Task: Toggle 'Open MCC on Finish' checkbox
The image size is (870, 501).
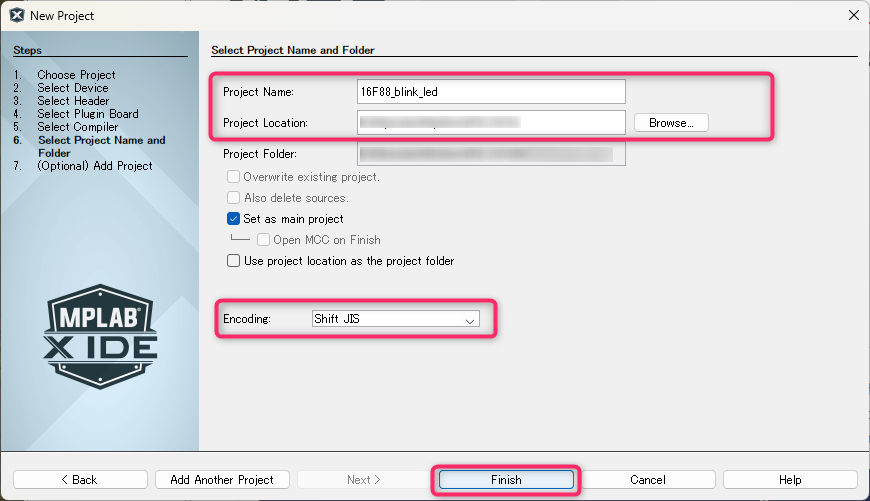Action: pos(263,240)
